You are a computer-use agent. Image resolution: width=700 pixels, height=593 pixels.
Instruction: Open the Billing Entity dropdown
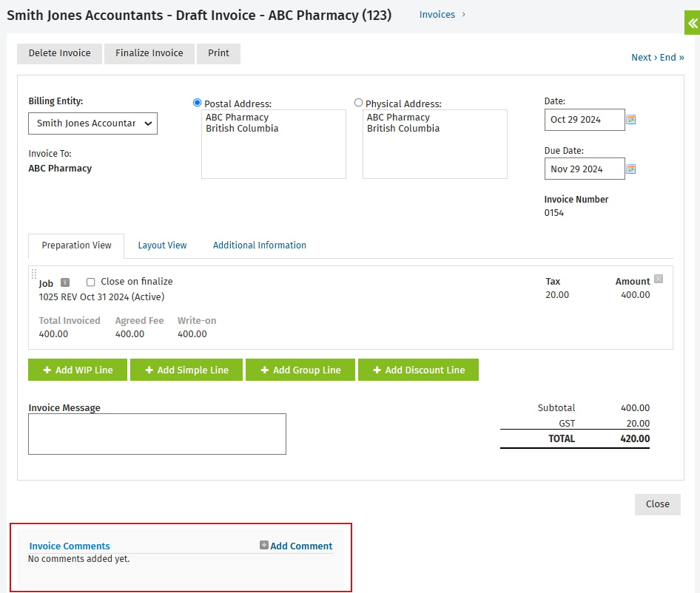(92, 123)
